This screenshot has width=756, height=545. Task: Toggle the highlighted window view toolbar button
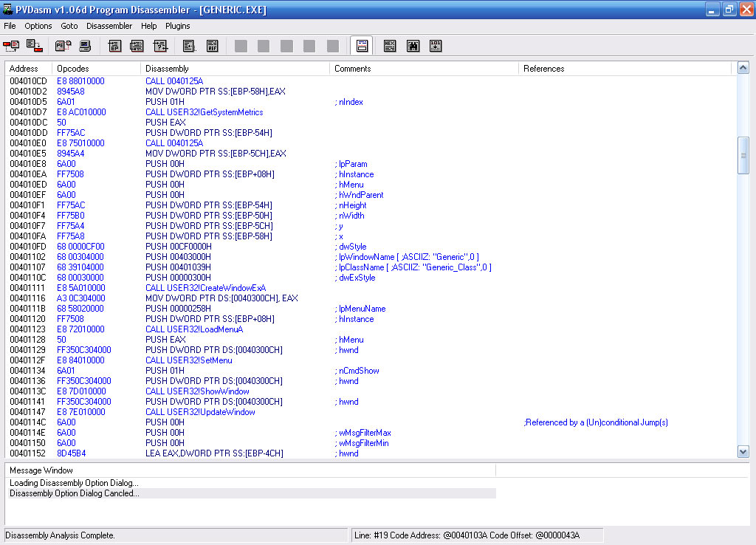pyautogui.click(x=361, y=46)
